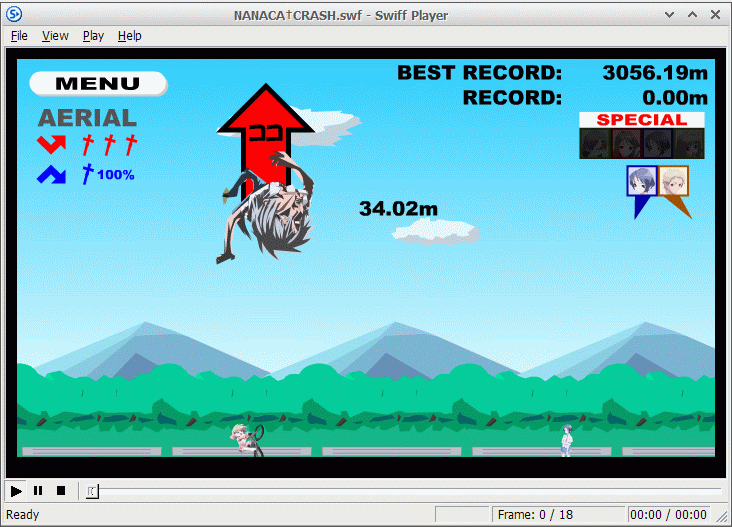This screenshot has height=527, width=732.
Task: Click the Swiff Player app icon
Action: click(x=14, y=14)
